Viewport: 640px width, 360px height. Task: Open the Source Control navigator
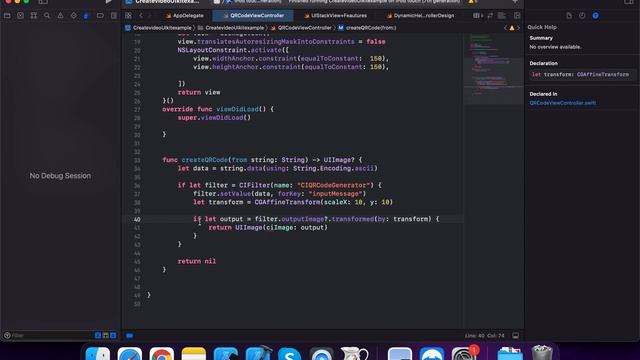(20, 16)
